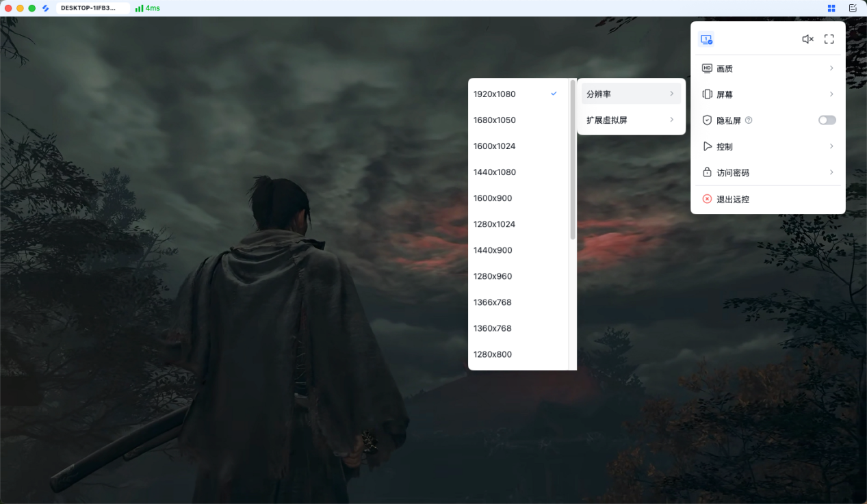The width and height of the screenshot is (867, 504).
Task: Click 退出远控 to exit remote control
Action: coord(768,199)
